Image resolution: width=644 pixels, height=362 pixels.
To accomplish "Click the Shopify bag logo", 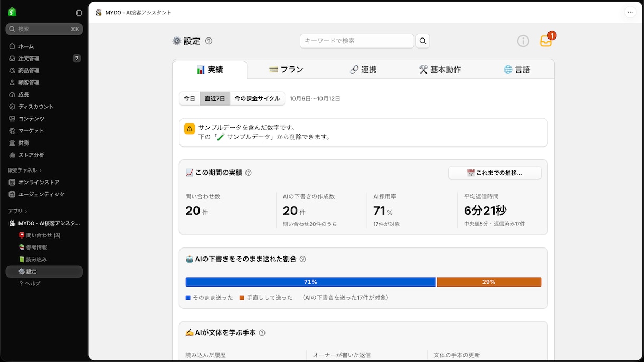I will tap(12, 12).
